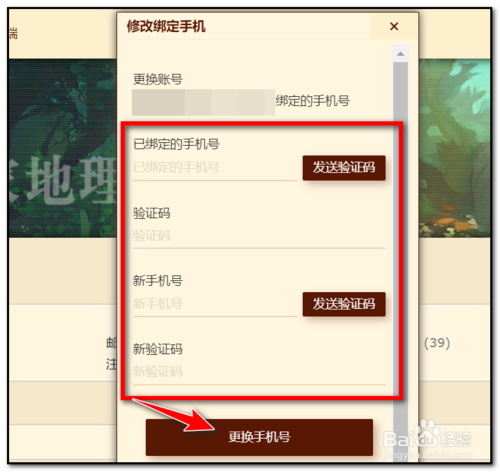
Task: Send verification code to new phone number
Action: point(344,304)
